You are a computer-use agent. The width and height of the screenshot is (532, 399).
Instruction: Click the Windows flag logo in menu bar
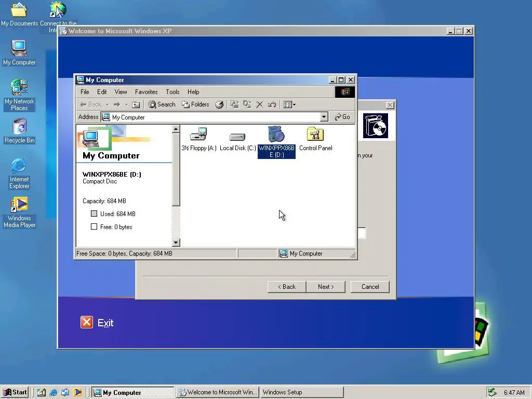pos(345,92)
